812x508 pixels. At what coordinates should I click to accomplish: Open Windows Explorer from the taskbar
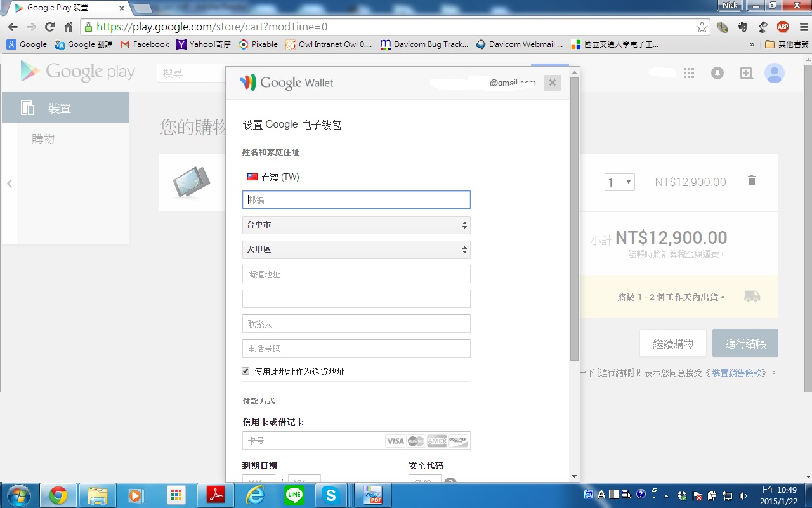click(x=97, y=495)
